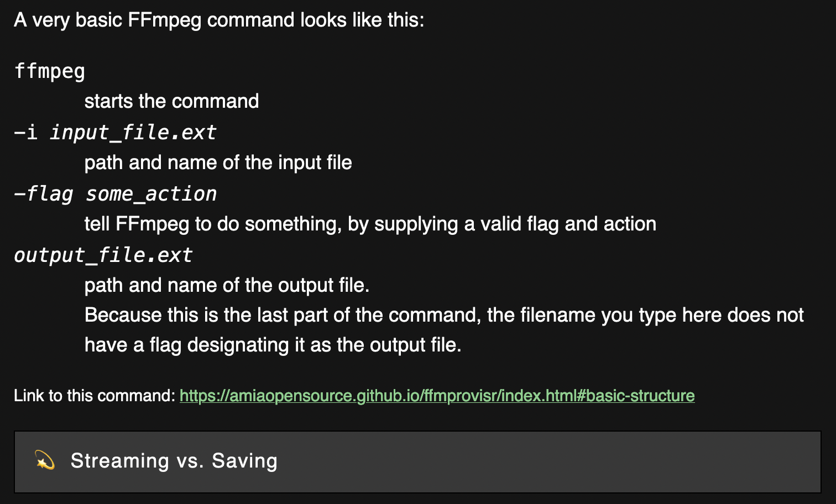Click the '-flag' italic code word
The width and height of the screenshot is (836, 504).
[x=44, y=194]
